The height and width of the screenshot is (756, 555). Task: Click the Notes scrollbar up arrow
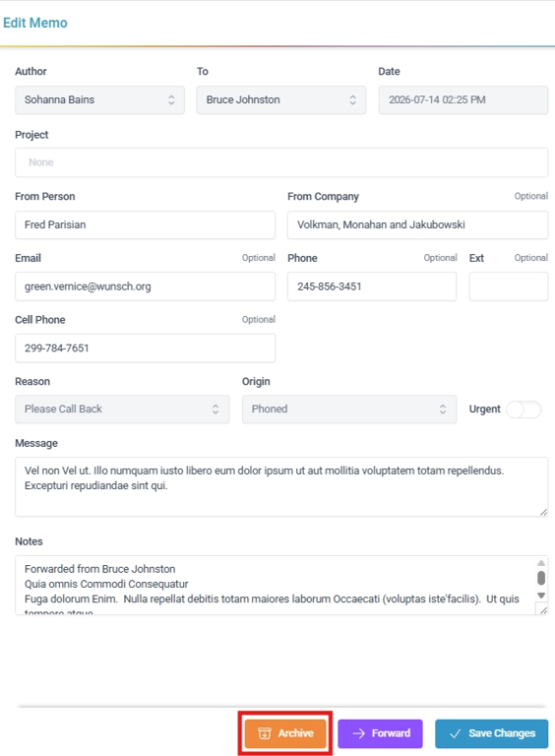(541, 563)
